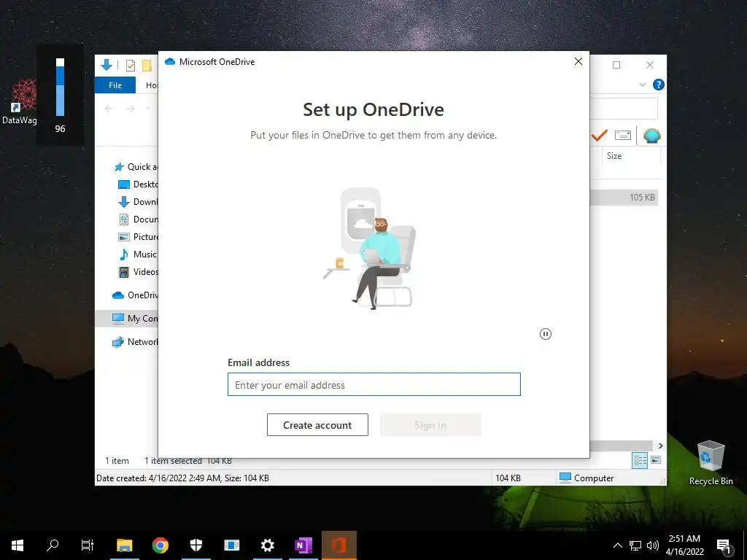The height and width of the screenshot is (560, 747).
Task: Open the notification center icon
Action: (724, 545)
